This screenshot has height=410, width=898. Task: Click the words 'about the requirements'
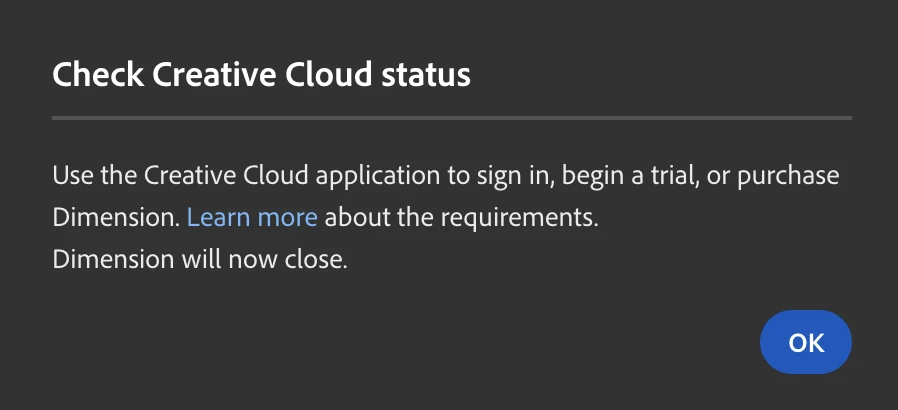(461, 218)
